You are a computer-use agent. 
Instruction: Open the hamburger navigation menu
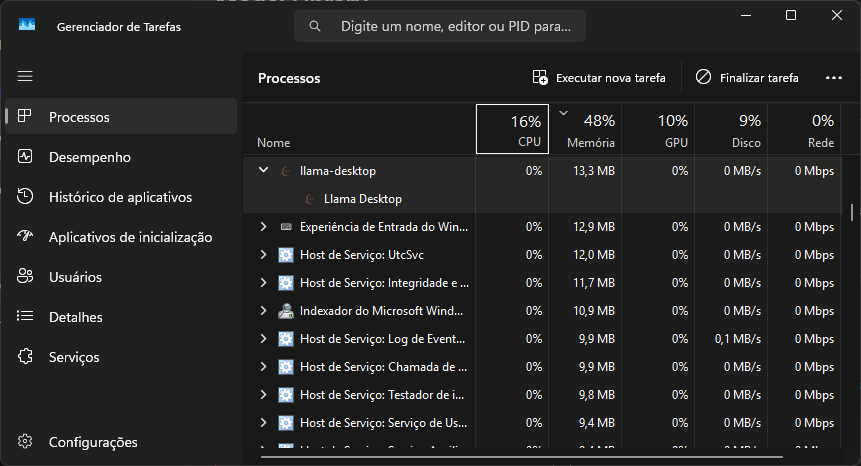[25, 76]
